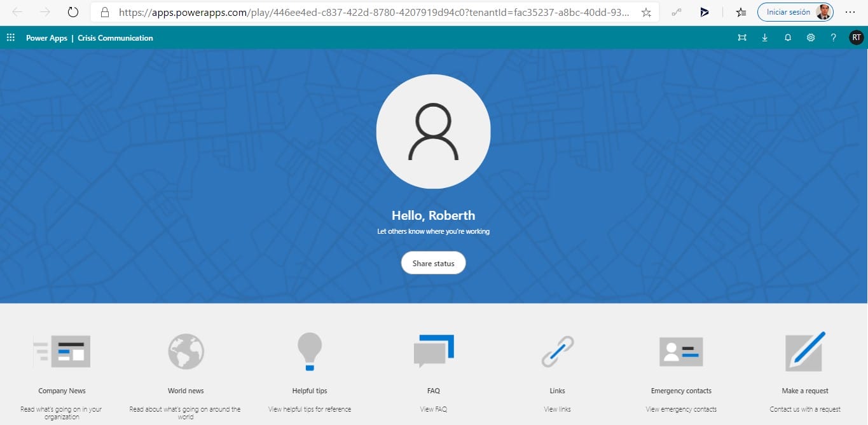Open the FAQ speech bubble icon
868x425 pixels.
(x=433, y=351)
